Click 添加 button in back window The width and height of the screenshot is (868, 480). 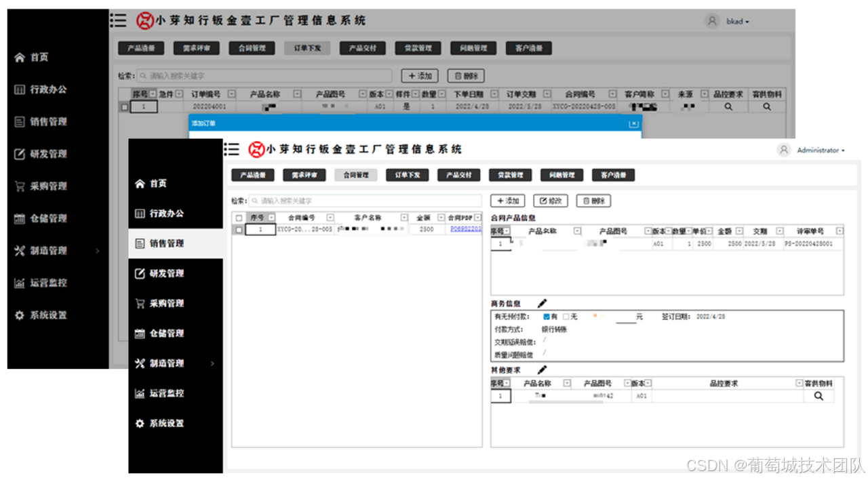pyautogui.click(x=420, y=76)
